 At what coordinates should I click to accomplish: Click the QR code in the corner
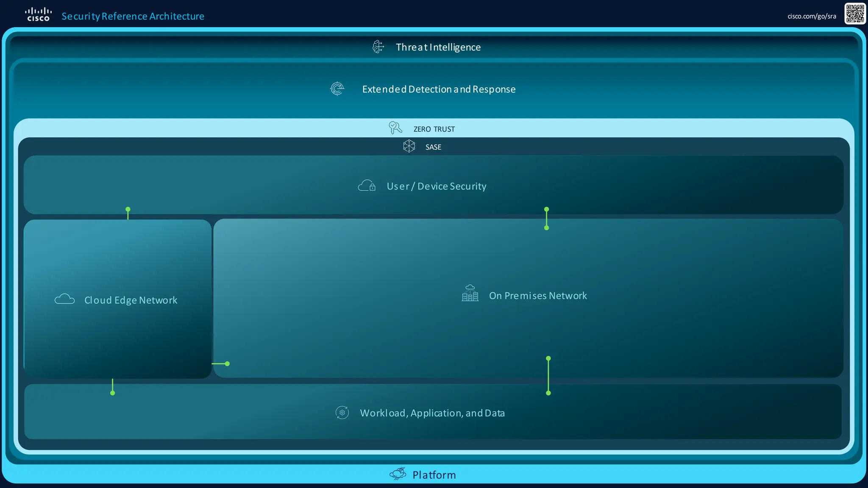[x=855, y=14]
